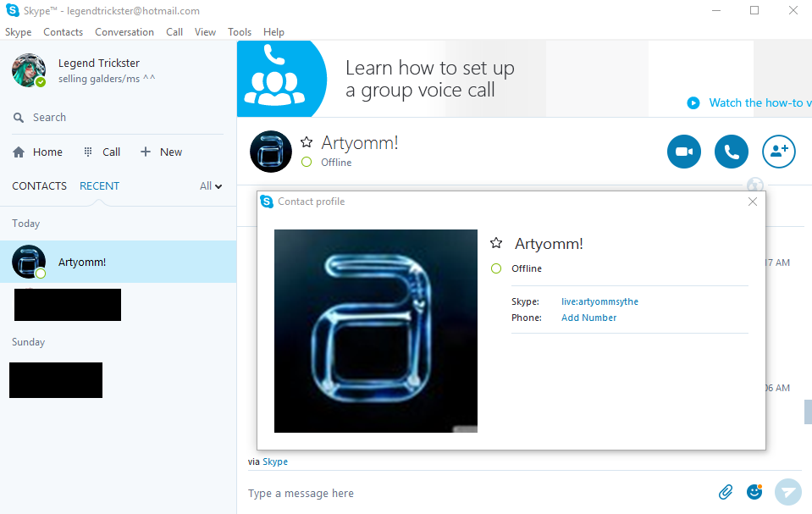Open the Help menu

(273, 32)
